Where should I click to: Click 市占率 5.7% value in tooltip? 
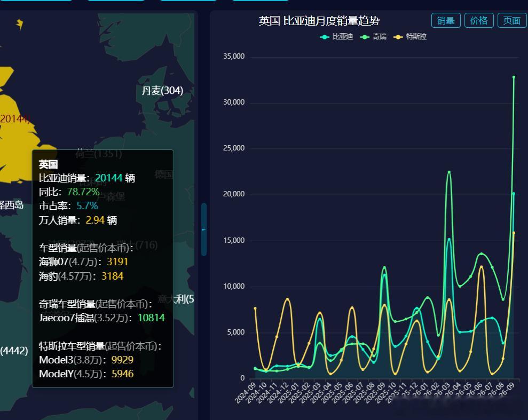click(x=87, y=205)
